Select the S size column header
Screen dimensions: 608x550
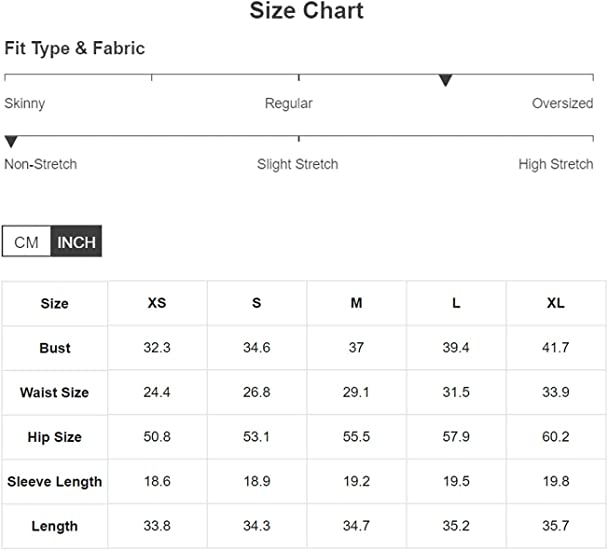click(x=257, y=303)
